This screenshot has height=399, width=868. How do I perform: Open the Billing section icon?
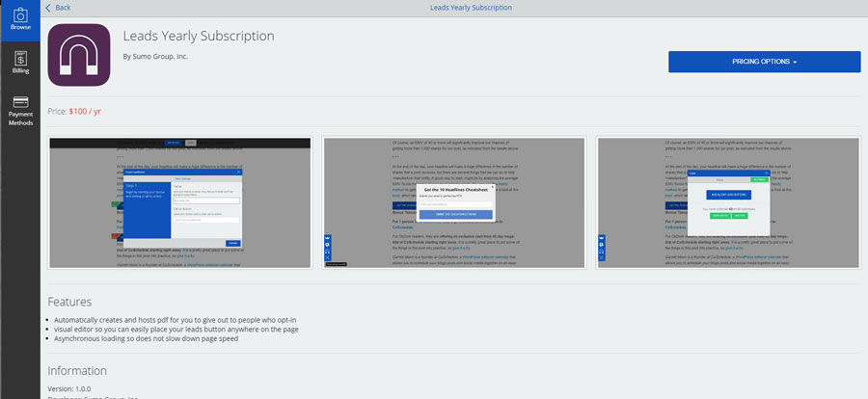coord(20,58)
